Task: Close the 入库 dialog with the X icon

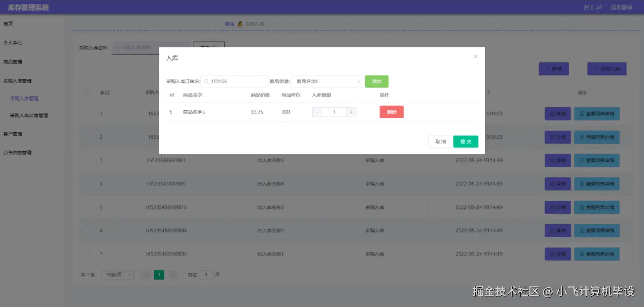Action: 476,57
